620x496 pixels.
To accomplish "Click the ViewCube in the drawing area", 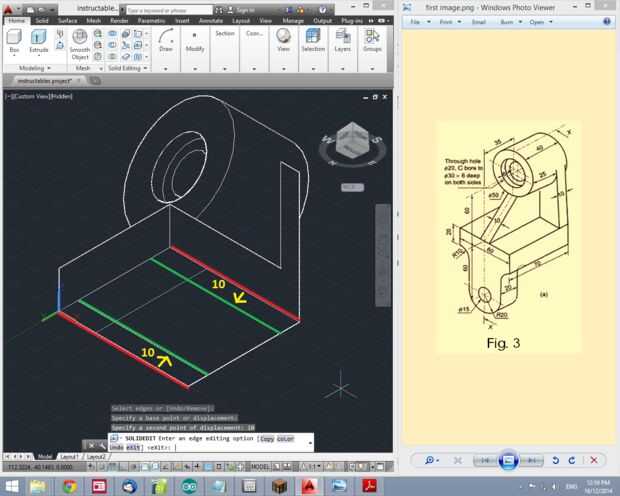I will pos(352,142).
